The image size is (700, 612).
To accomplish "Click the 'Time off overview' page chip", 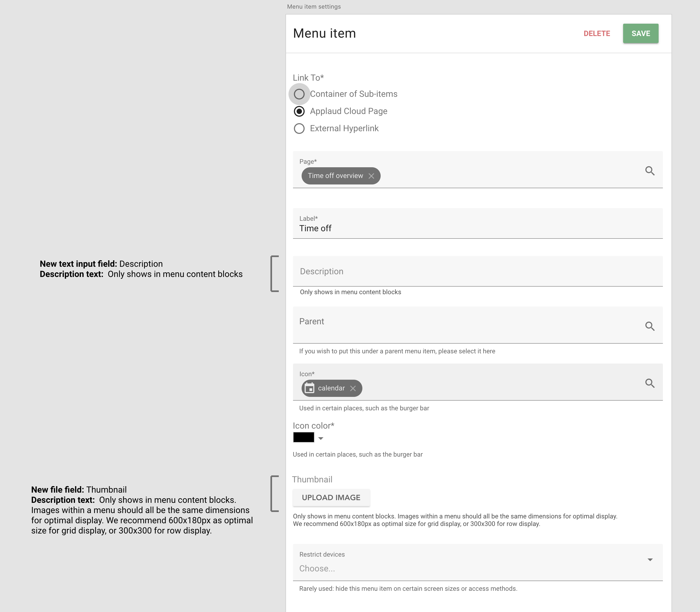I will [335, 176].
